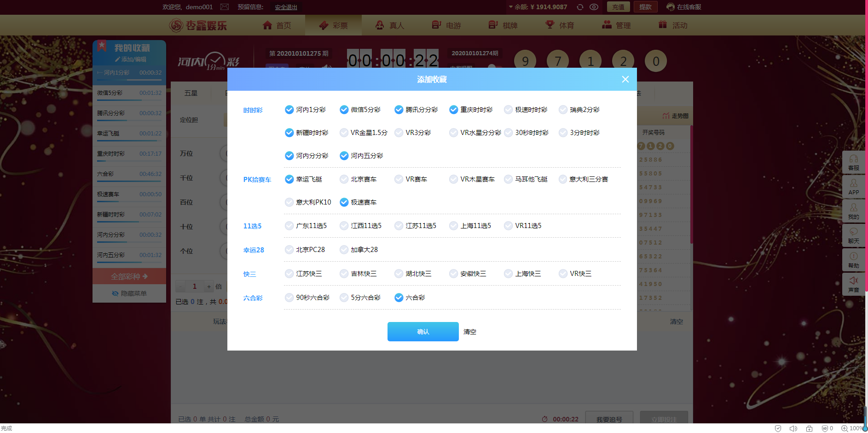This screenshot has width=868, height=433.
Task: Click 隐藏菜单 hide menu button
Action: [x=129, y=293]
